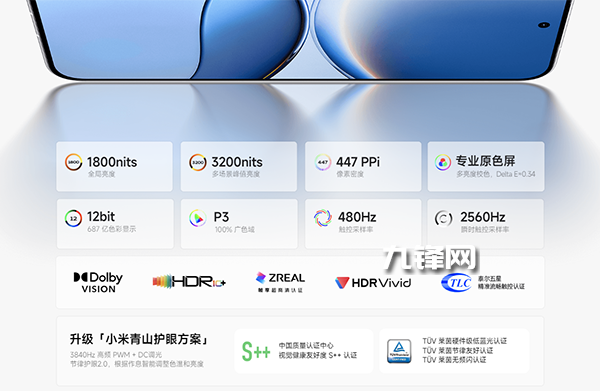
Task: Click the ZREAL certification logo
Action: click(x=280, y=282)
